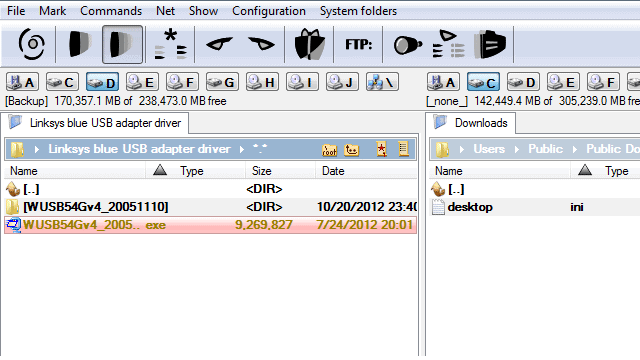Click the left path bar folder icon
640x360 pixels.
pyautogui.click(x=17, y=149)
